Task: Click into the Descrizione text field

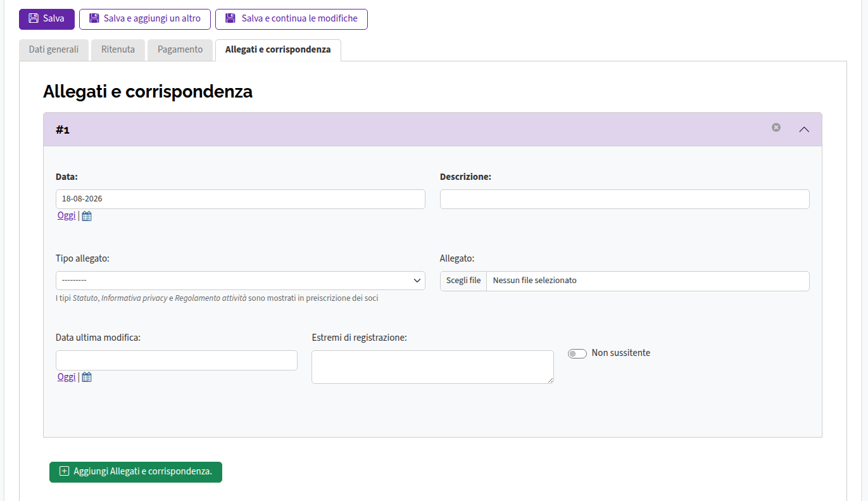Action: (x=625, y=199)
